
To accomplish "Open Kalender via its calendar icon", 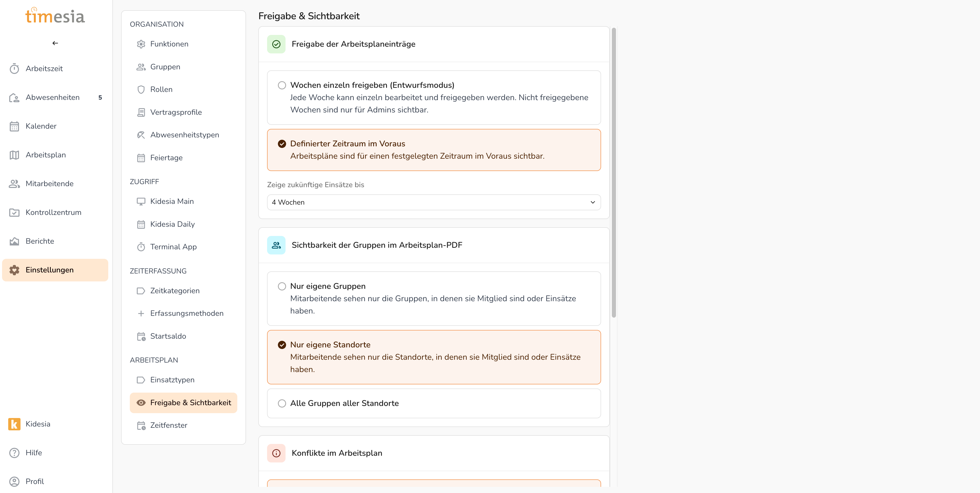I will [14, 126].
